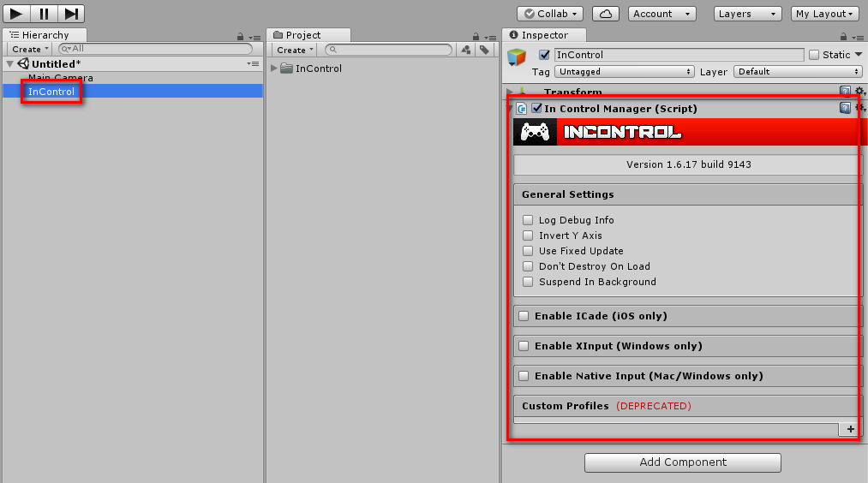Open the Hierarchy panel Create menu
868x483 pixels.
31,49
